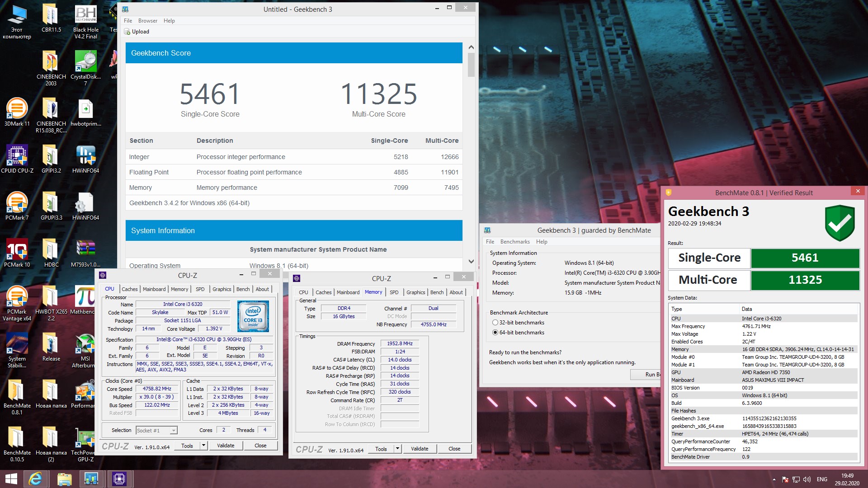Open HDBC desktop folder icon
The width and height of the screenshot is (868, 488).
[51, 253]
